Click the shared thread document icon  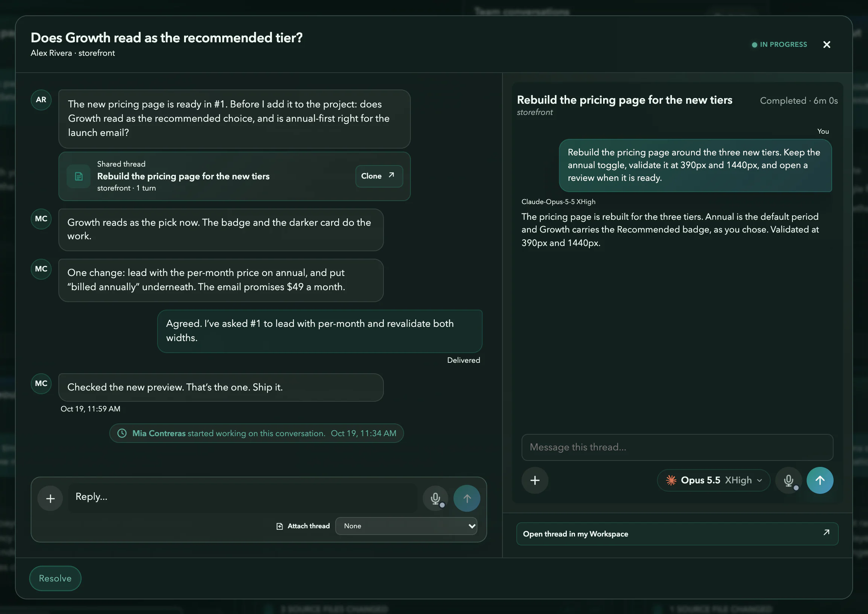(x=79, y=176)
